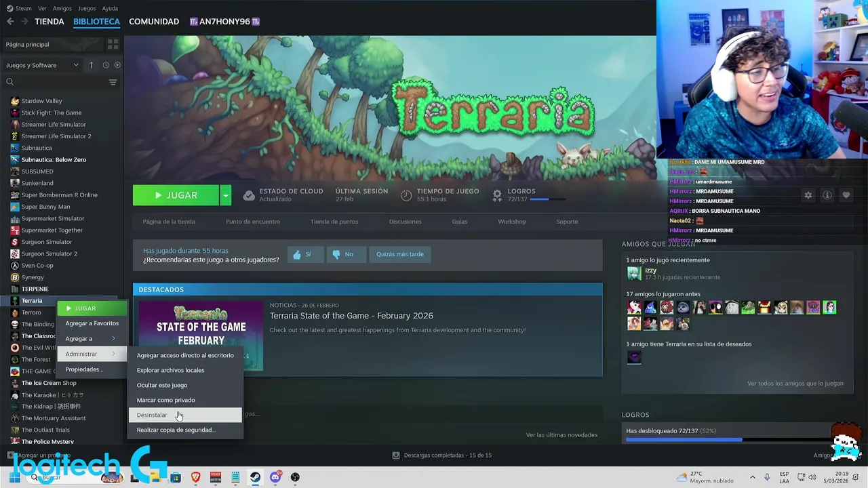Go to the COMUNIDAD tab

pyautogui.click(x=154, y=22)
